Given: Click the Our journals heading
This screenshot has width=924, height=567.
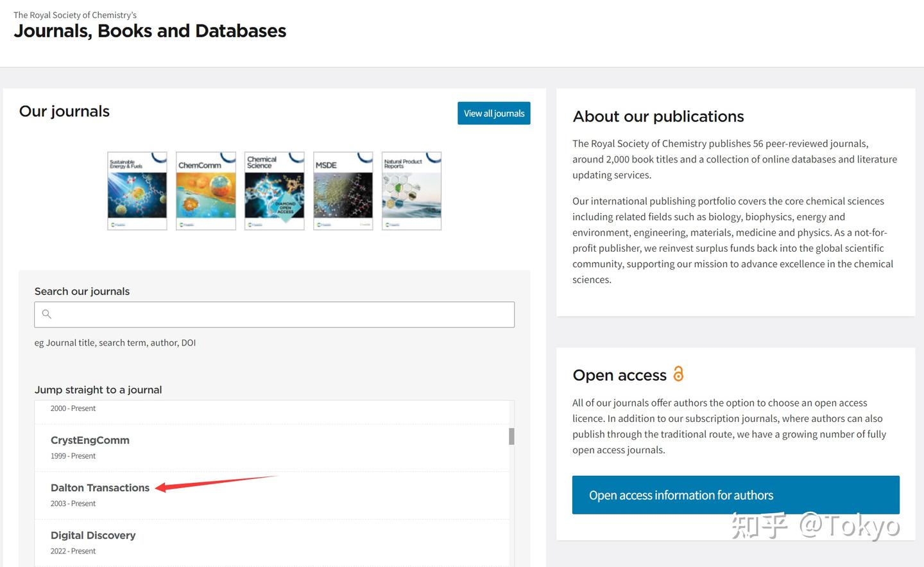Looking at the screenshot, I should click(64, 112).
